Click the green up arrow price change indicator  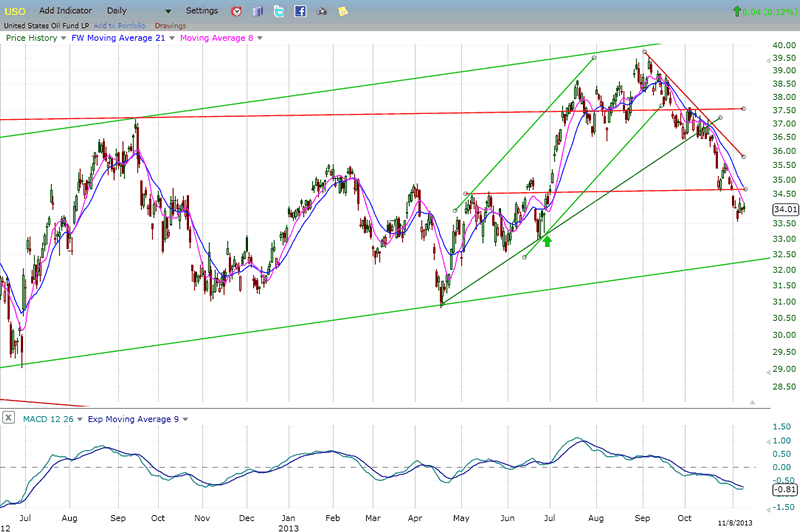coord(737,11)
